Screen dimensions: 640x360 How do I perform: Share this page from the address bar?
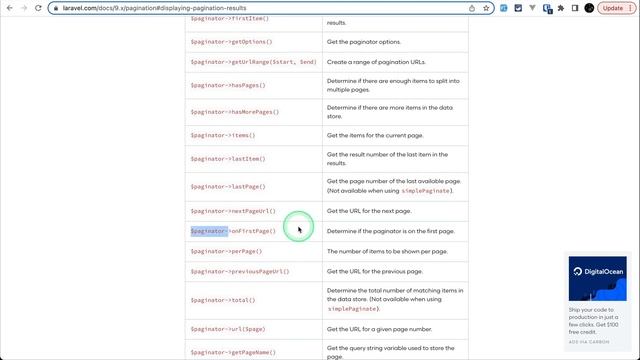[x=472, y=8]
